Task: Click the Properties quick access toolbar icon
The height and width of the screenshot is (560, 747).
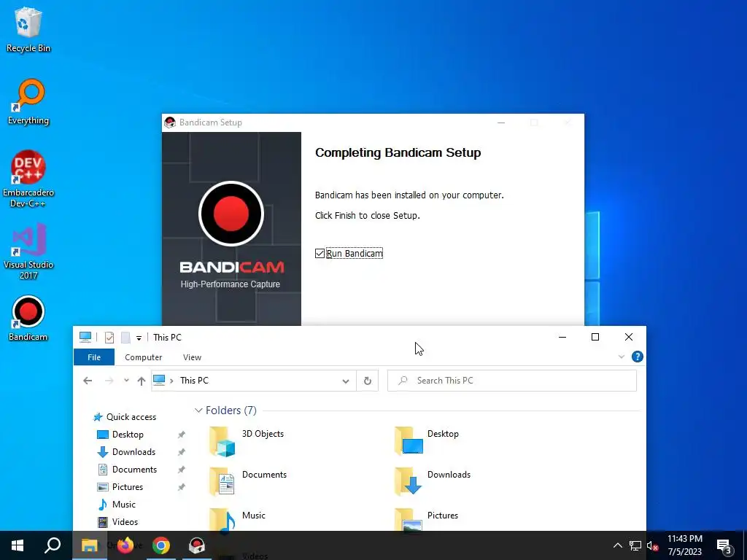Action: [x=109, y=338]
